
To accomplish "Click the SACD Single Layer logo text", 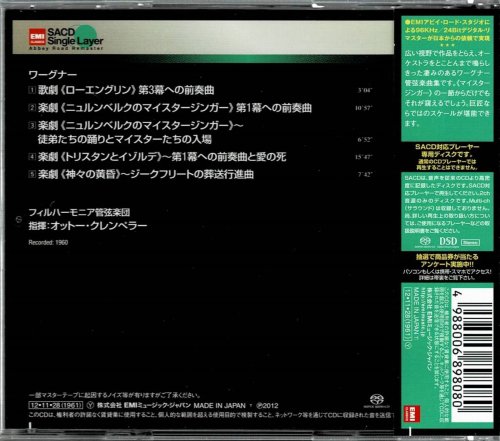I will point(75,36).
